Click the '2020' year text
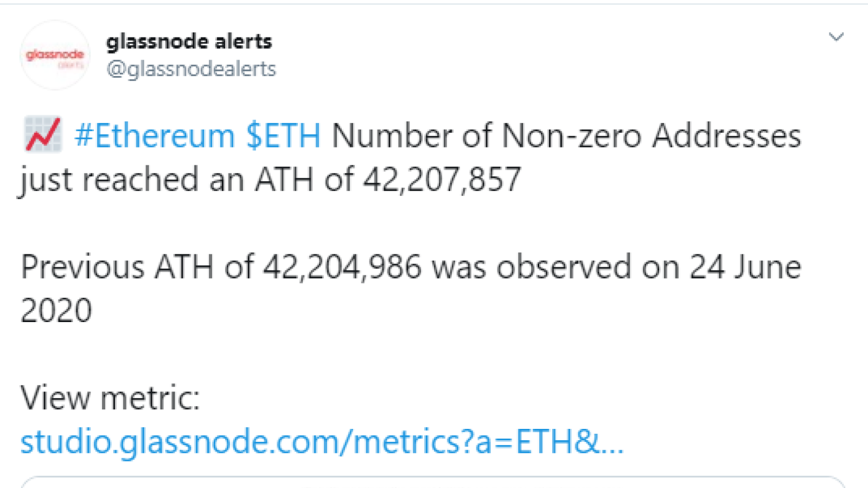868x488 pixels. (x=56, y=311)
